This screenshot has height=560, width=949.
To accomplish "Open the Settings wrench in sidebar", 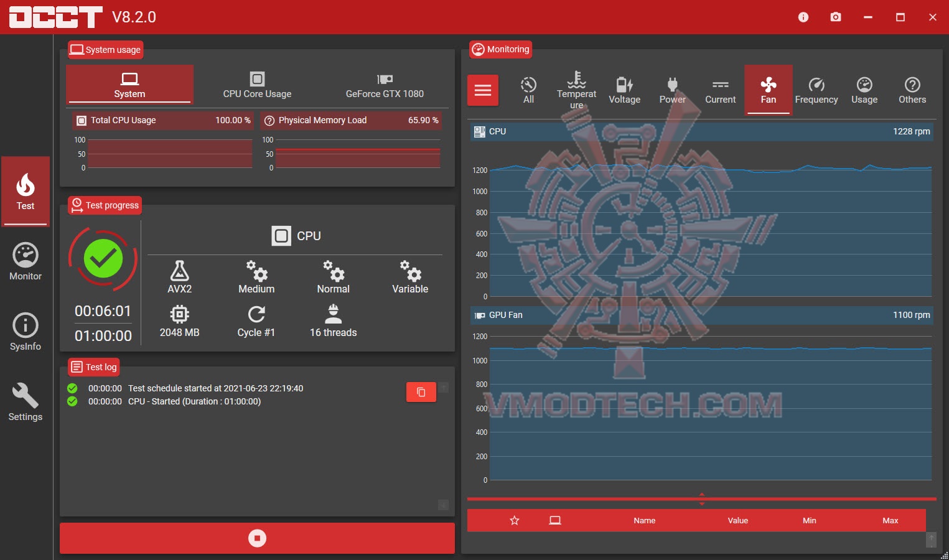I will click(26, 403).
